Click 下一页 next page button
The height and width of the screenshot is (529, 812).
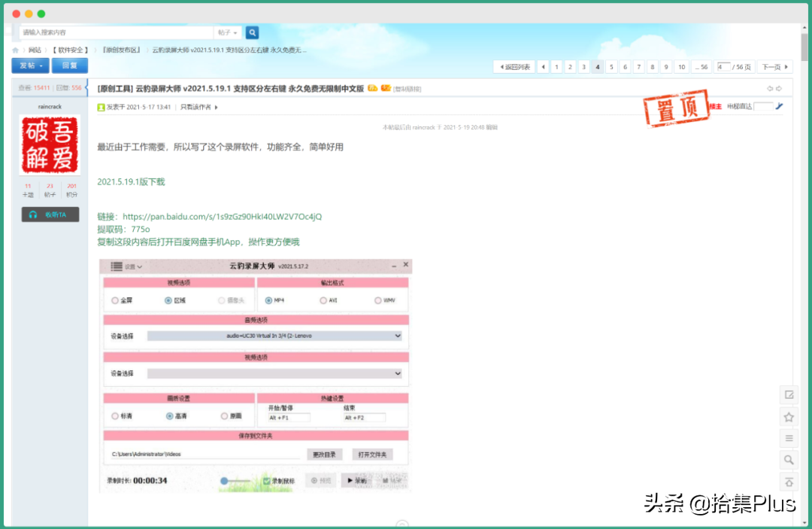774,67
